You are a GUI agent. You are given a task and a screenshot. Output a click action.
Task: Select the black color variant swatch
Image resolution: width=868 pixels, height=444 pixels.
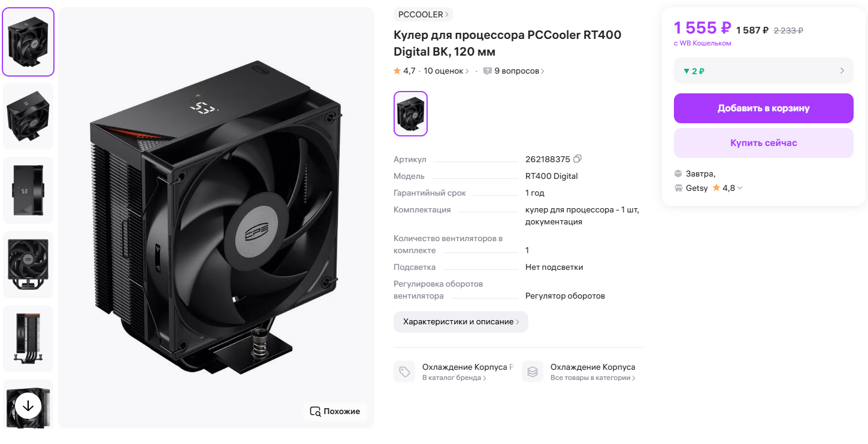pos(410,114)
